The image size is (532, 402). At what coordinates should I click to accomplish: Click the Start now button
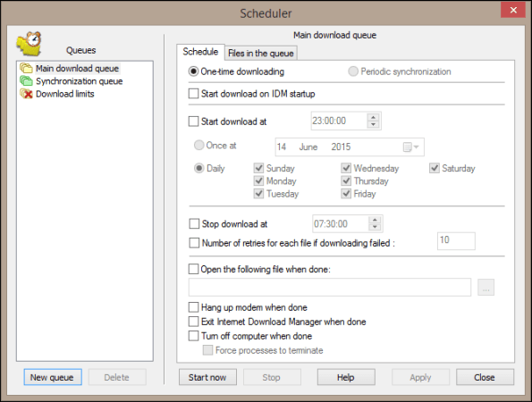[207, 377]
